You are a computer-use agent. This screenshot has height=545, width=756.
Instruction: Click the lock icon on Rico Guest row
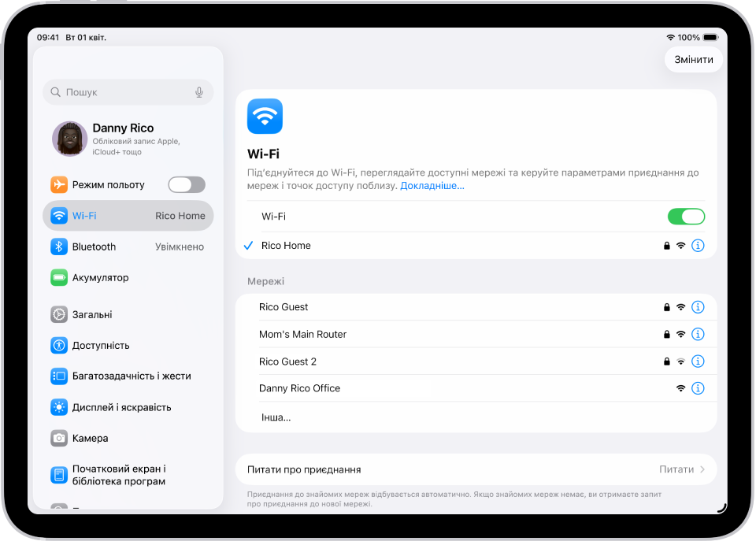click(667, 307)
